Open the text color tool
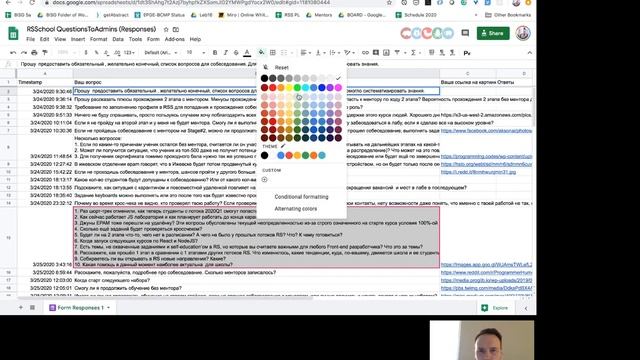640x360 pixels. pyautogui.click(x=247, y=53)
